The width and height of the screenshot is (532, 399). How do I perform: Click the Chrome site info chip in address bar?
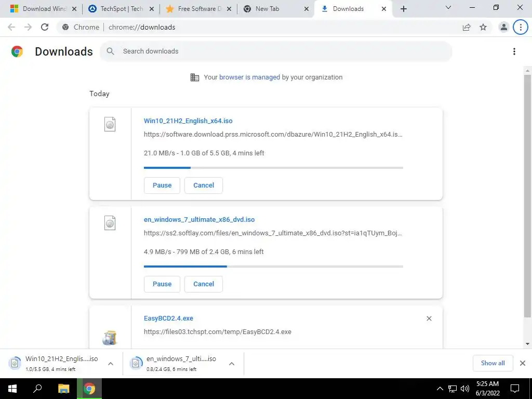pos(82,27)
